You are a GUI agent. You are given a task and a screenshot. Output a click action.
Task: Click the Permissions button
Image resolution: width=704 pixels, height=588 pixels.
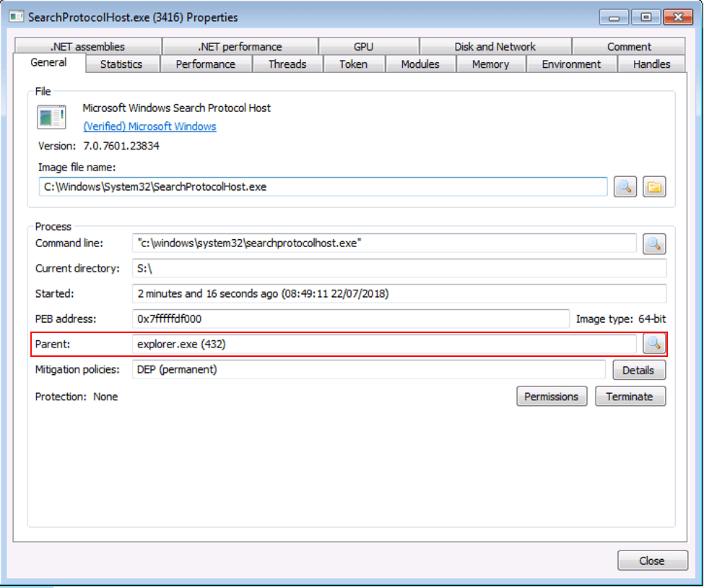tap(551, 397)
